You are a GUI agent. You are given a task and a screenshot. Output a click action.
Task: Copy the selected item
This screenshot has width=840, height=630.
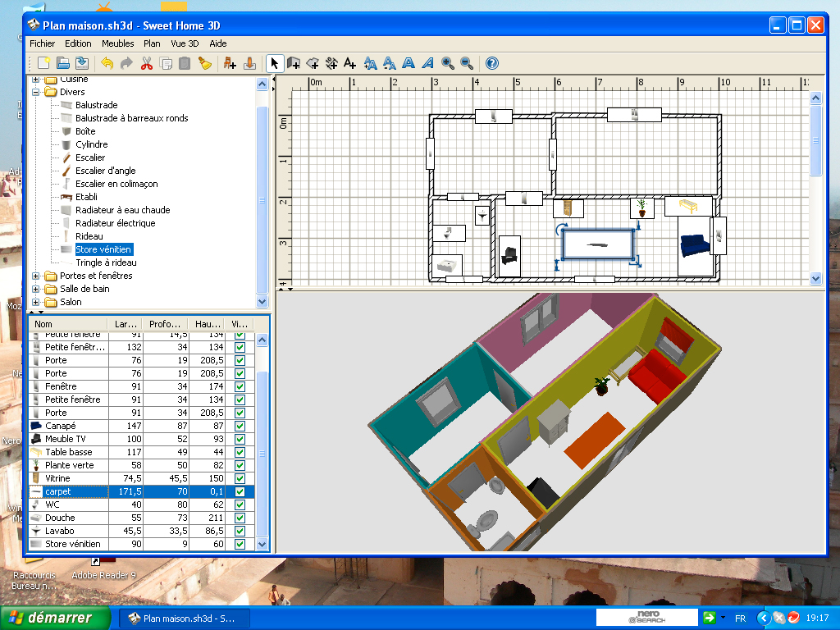click(166, 63)
